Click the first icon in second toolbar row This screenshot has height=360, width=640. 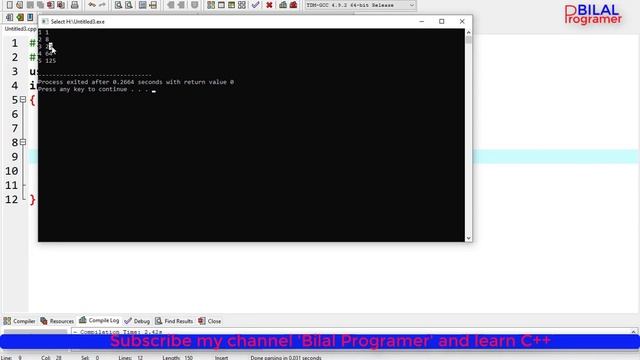pyautogui.click(x=9, y=18)
